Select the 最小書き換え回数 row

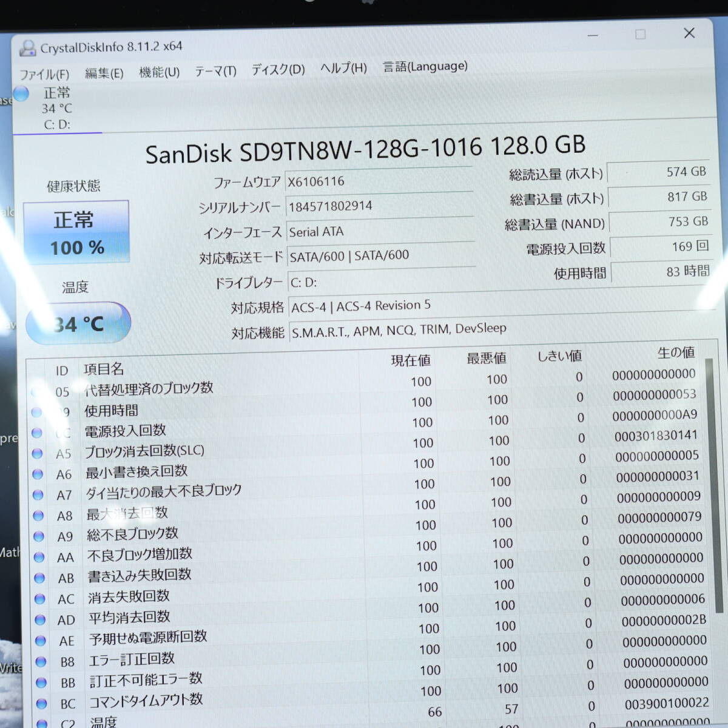coord(366,467)
